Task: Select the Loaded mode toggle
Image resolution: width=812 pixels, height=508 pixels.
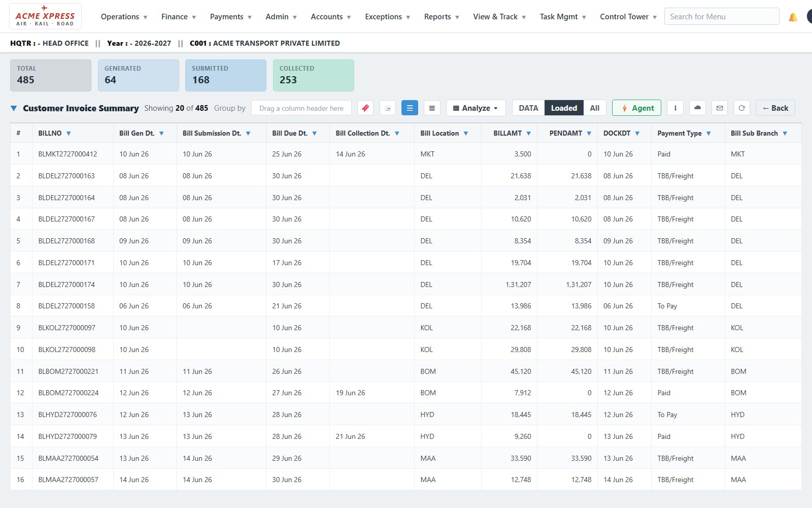Action: coord(564,108)
